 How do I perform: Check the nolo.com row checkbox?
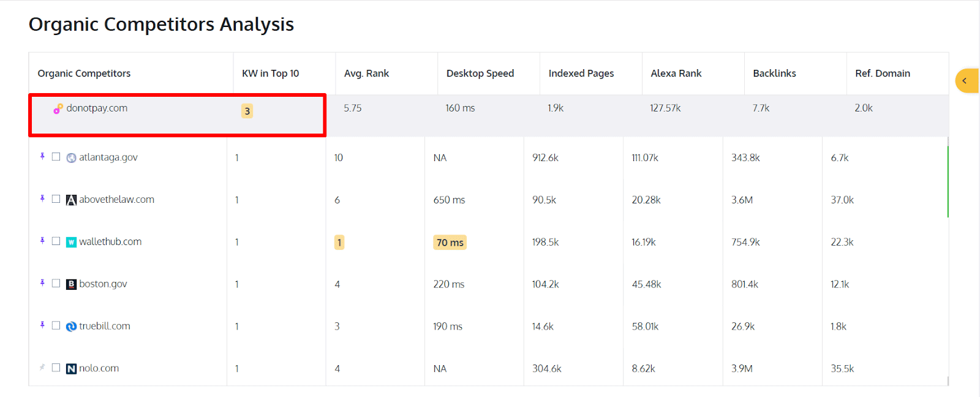56,368
